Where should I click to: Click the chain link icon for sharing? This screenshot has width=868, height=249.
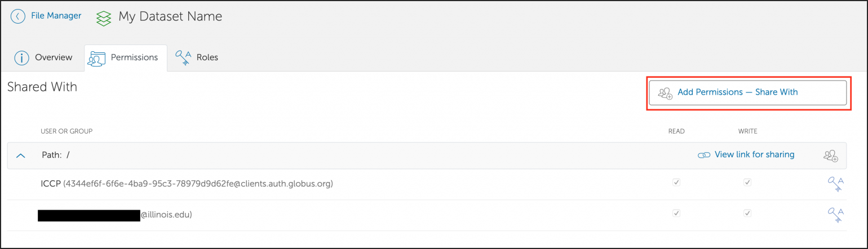point(703,155)
